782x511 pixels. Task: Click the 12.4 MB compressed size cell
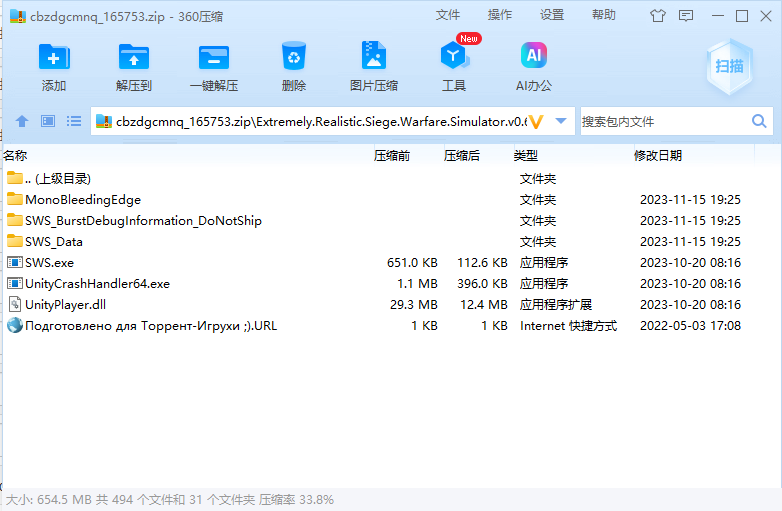click(x=483, y=304)
